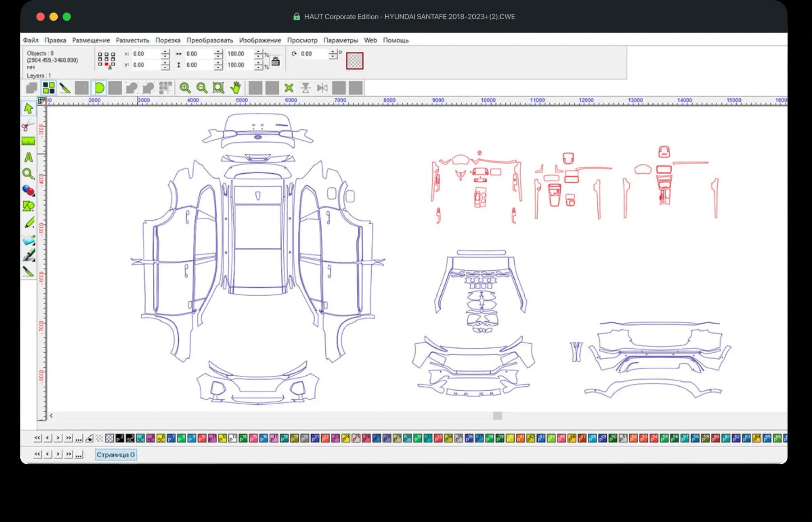Screen dimensions: 812x522
Task: Open the Правка menu
Action: [x=55, y=40]
